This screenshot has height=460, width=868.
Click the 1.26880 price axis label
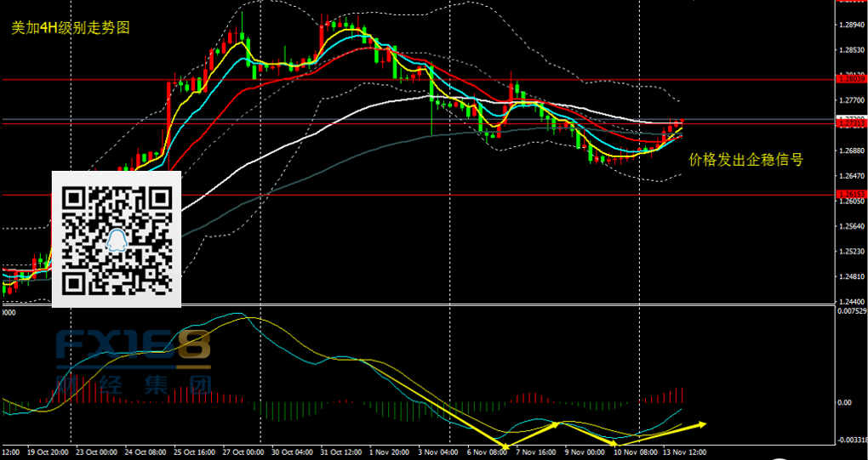tap(852, 150)
